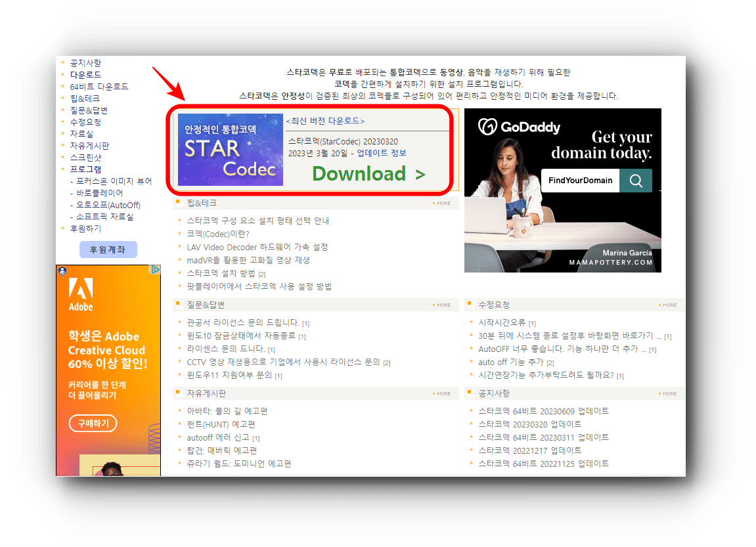Open 관공서 라이선스 문의 드립니다 post
This screenshot has height=547, width=756.
tap(244, 323)
